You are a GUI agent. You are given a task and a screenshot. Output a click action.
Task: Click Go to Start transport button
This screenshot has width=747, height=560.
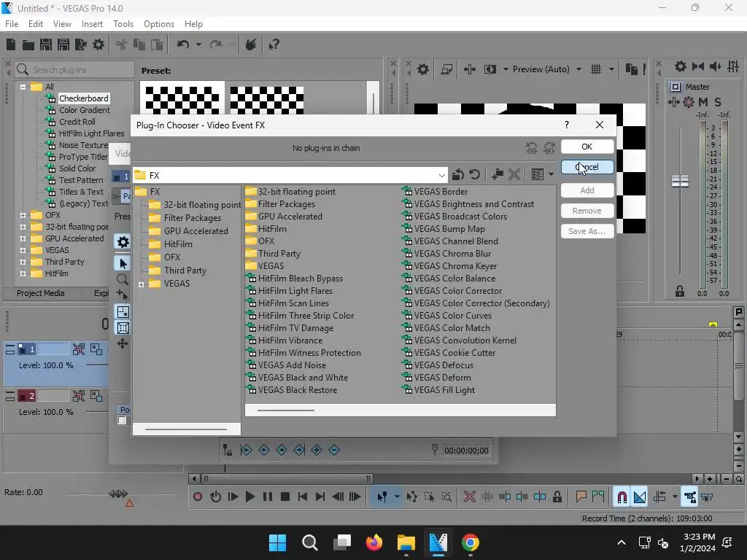tap(303, 497)
